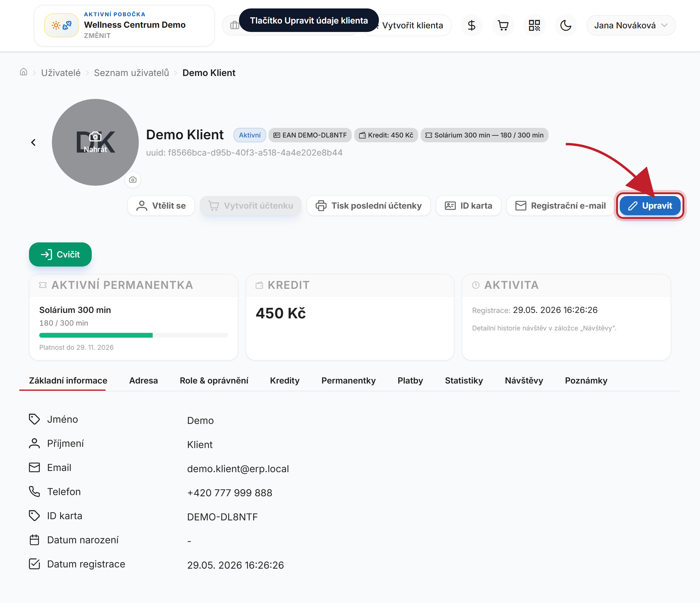Open the Jana Nováková user menu
The width and height of the screenshot is (700, 603).
tap(631, 25)
